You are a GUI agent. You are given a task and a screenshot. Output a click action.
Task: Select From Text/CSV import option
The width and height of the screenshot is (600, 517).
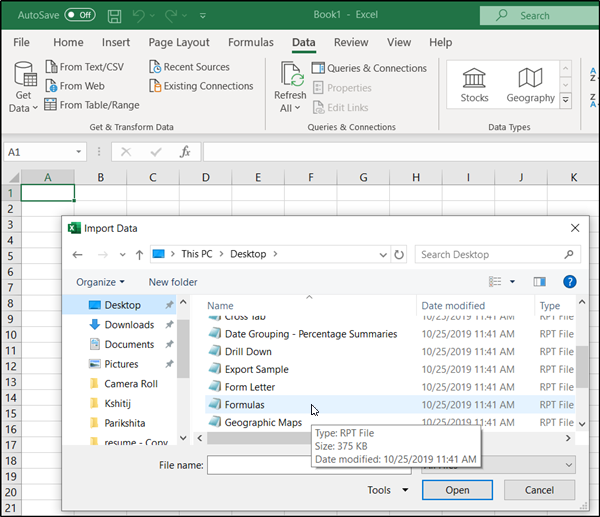[90, 67]
